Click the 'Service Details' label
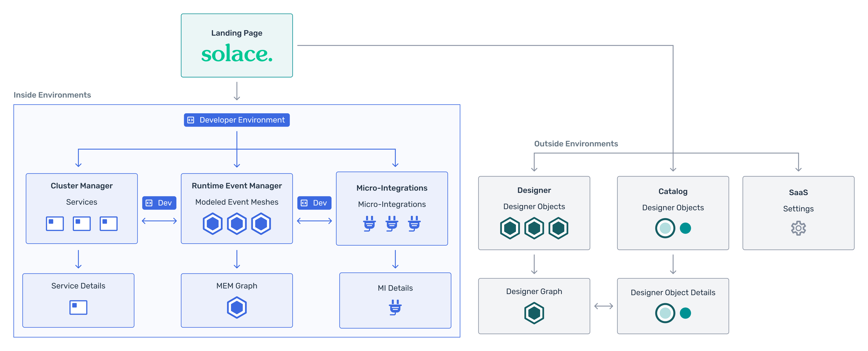 click(78, 286)
